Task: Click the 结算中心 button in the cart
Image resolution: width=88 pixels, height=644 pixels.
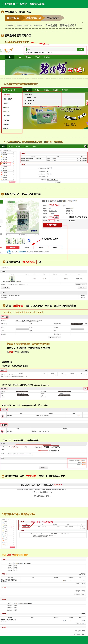Action: [x=82, y=288]
